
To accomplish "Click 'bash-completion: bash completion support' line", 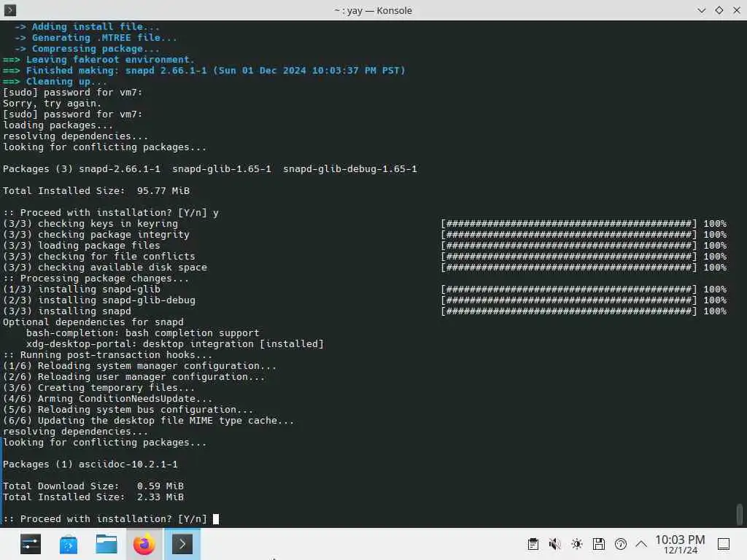I will coord(143,332).
